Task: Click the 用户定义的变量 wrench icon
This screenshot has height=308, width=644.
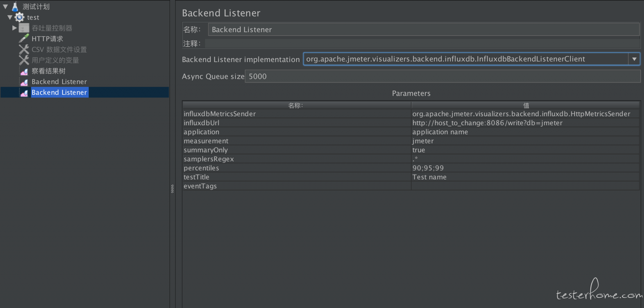Action: point(24,60)
